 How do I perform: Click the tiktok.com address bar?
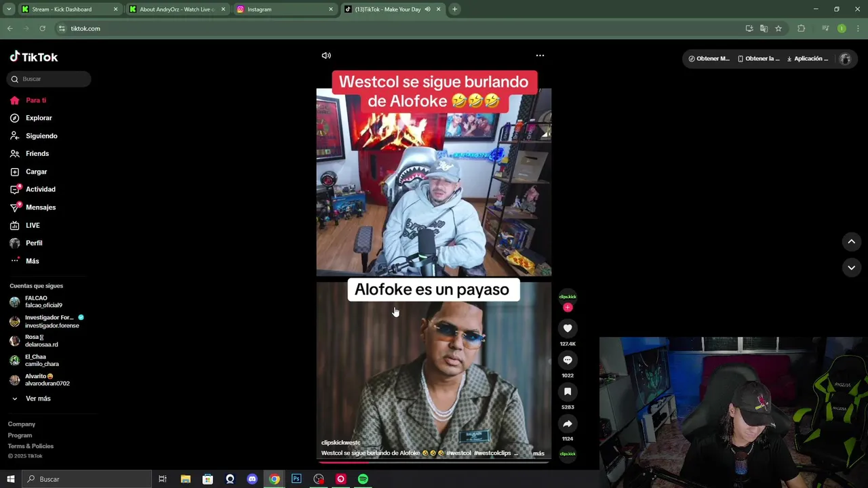coord(399,28)
